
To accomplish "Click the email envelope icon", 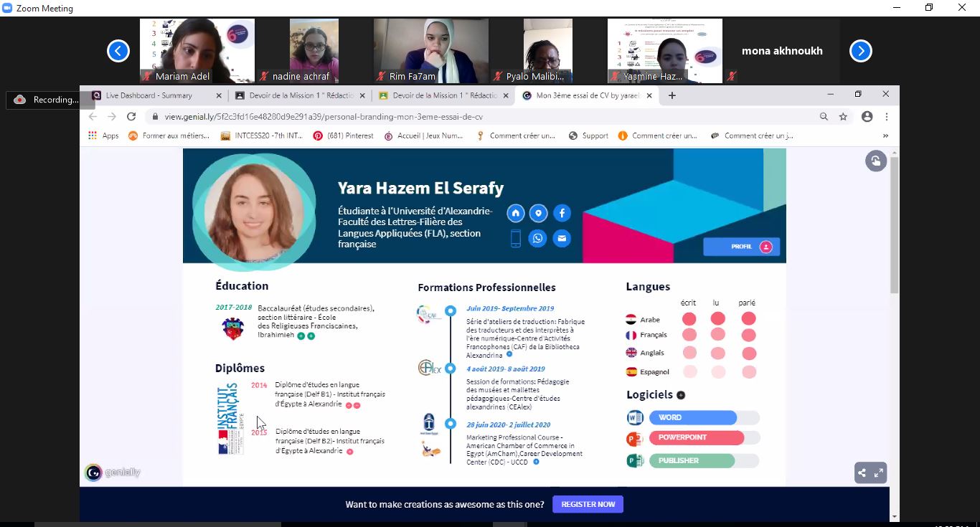I will click(x=562, y=239).
